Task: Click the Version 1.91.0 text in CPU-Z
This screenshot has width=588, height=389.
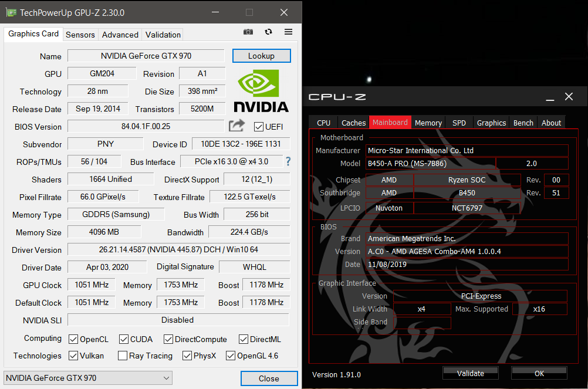Action: 336,375
